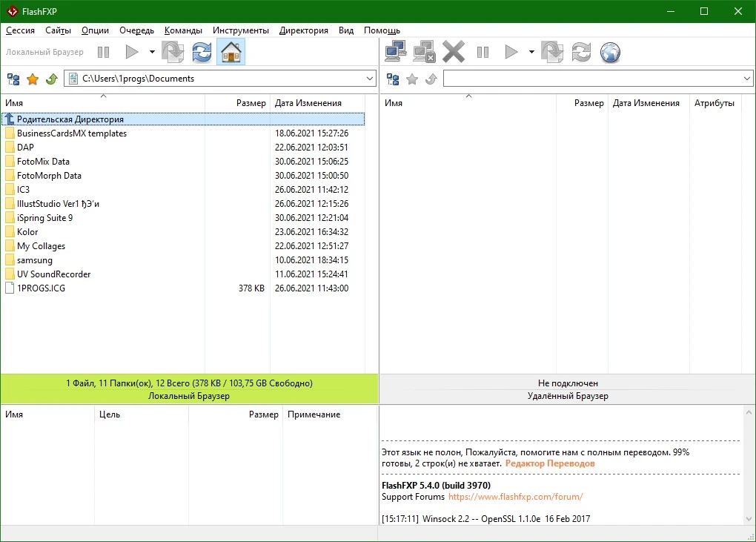Click the remote pane transfer files icon
The width and height of the screenshot is (756, 542).
(x=552, y=52)
